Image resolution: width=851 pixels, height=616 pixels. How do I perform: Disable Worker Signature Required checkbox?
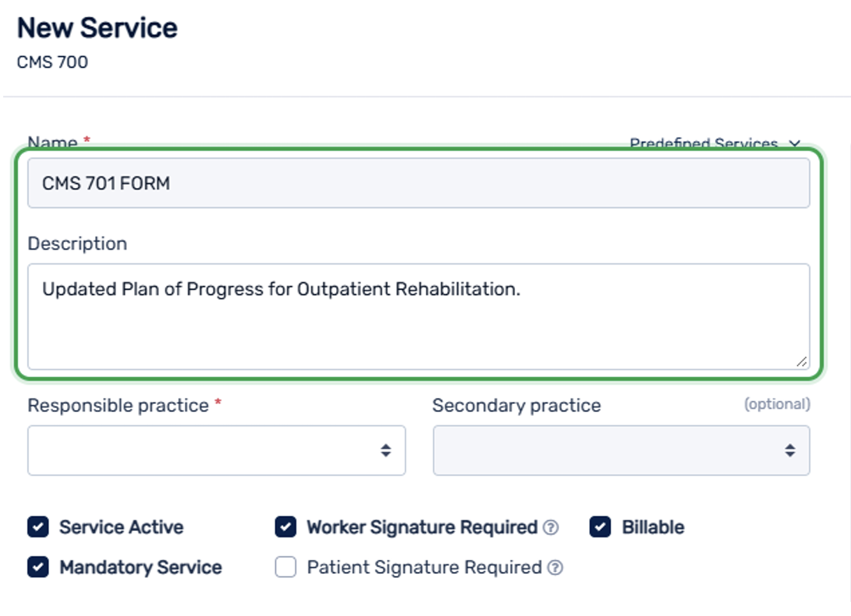click(286, 527)
